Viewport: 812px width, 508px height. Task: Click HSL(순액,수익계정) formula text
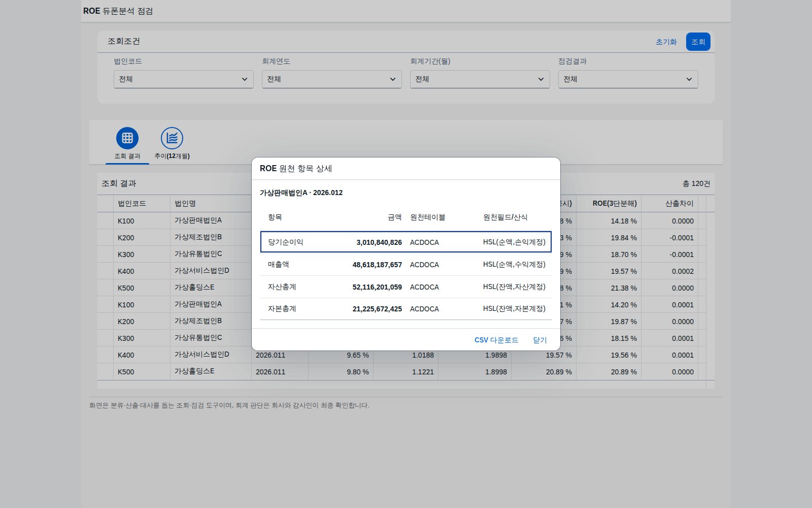(x=514, y=265)
